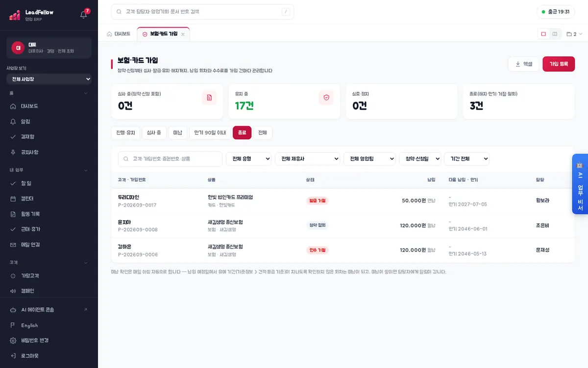588x368 pixels.
Task: Open the 전체 영업팀 filter dropdown
Action: pos(369,159)
